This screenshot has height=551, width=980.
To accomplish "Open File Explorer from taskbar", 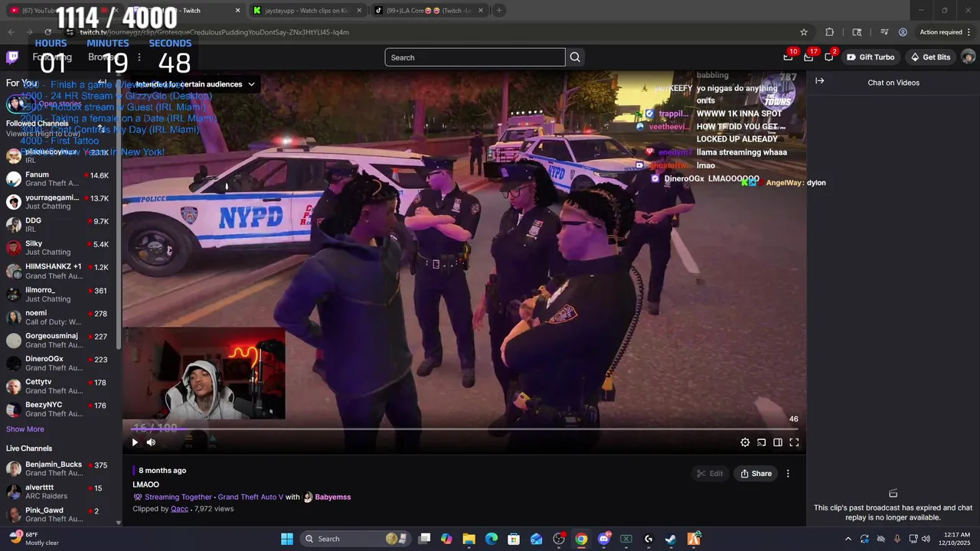I will [469, 539].
